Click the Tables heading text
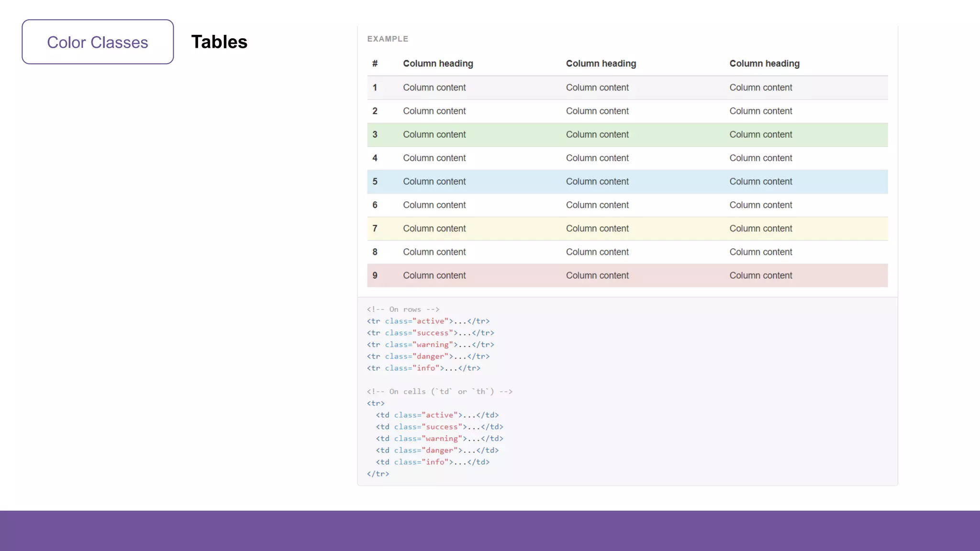The height and width of the screenshot is (551, 980). (x=219, y=42)
